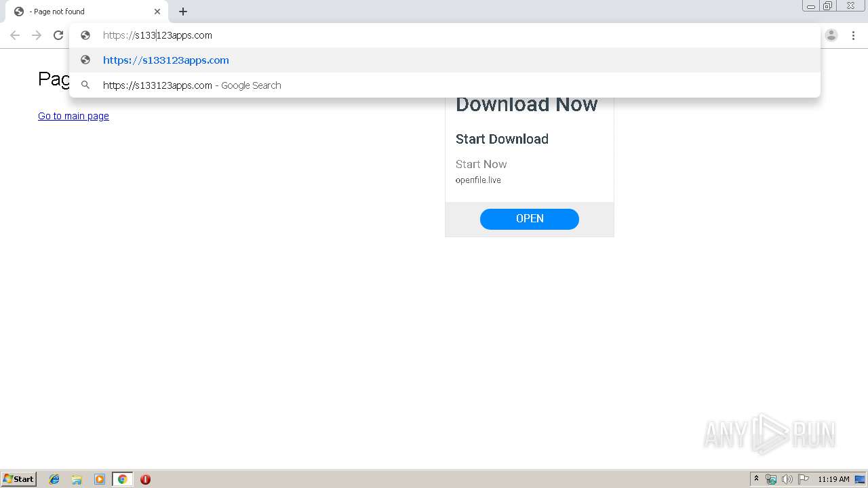Open the network tray icon

(771, 479)
